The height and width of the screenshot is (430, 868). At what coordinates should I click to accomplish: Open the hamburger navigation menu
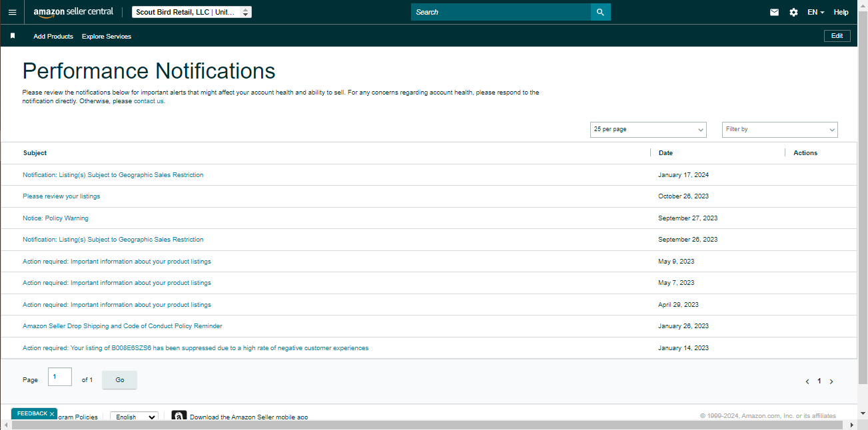point(12,12)
